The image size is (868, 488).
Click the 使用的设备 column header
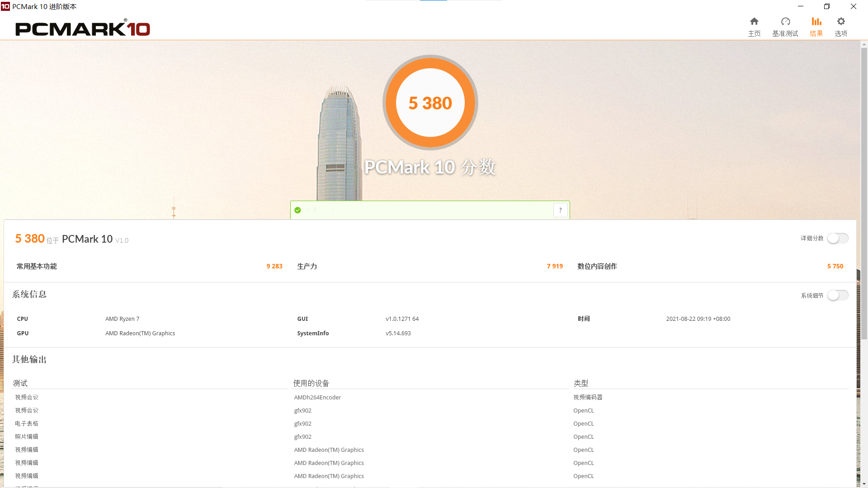click(x=311, y=383)
